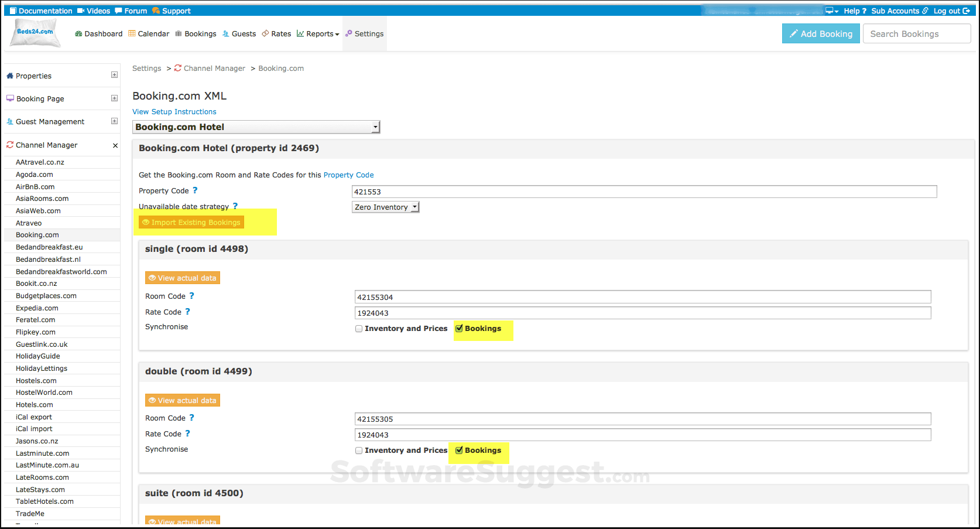
Task: Close the Channel Manager sidebar section
Action: pos(115,145)
